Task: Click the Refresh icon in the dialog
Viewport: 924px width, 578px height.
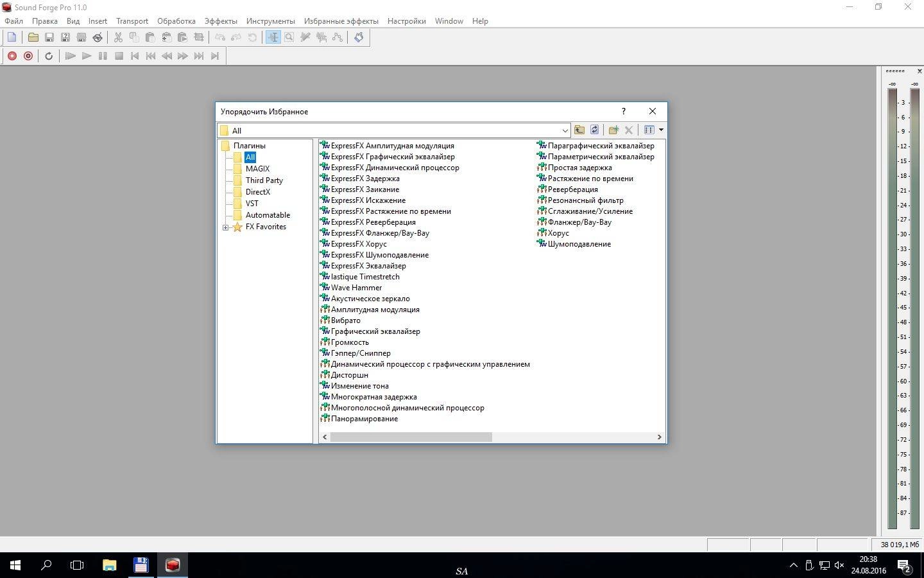Action: (x=595, y=130)
